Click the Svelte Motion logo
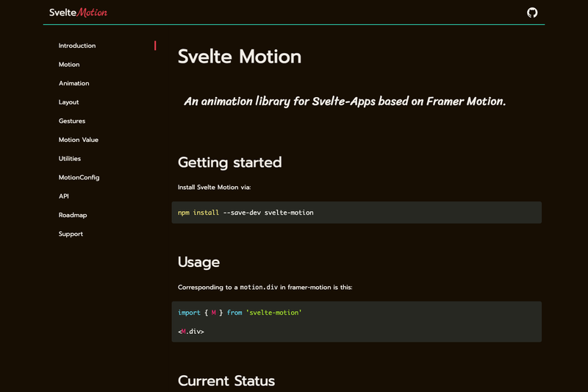The image size is (588, 392). coord(78,13)
